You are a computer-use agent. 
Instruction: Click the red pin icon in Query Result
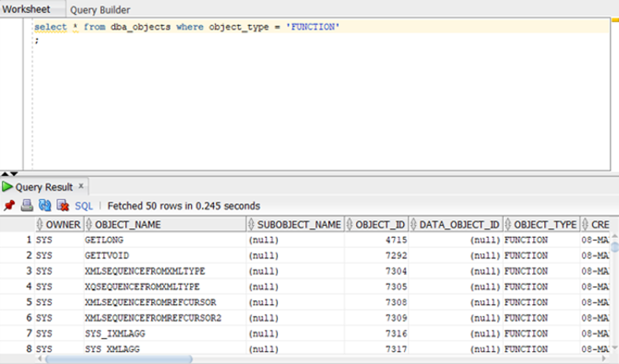pyautogui.click(x=9, y=206)
